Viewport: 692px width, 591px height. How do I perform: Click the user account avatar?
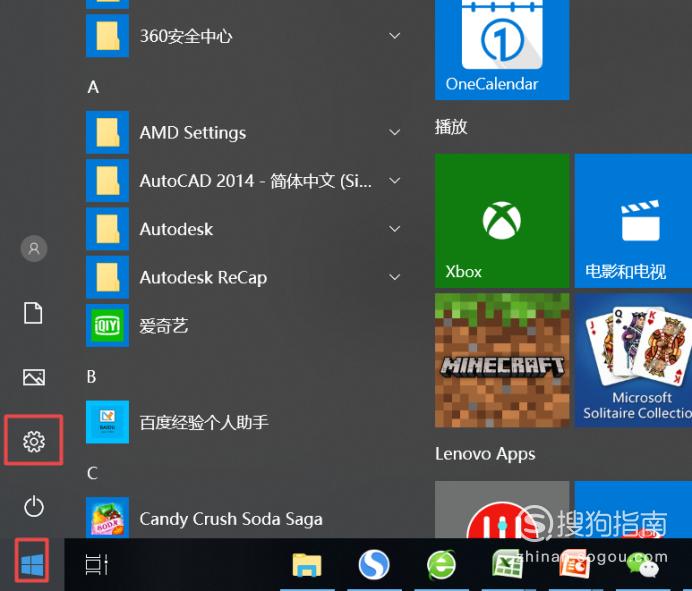click(34, 248)
